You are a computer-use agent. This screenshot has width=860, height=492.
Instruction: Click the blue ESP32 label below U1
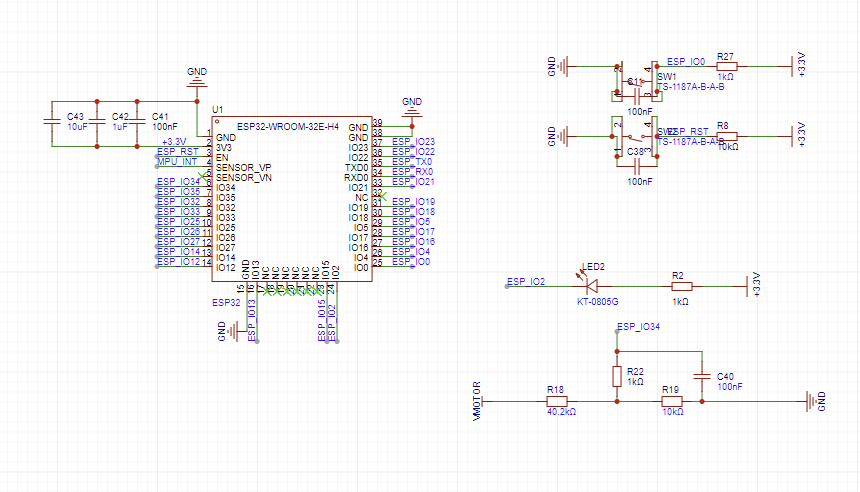(226, 302)
